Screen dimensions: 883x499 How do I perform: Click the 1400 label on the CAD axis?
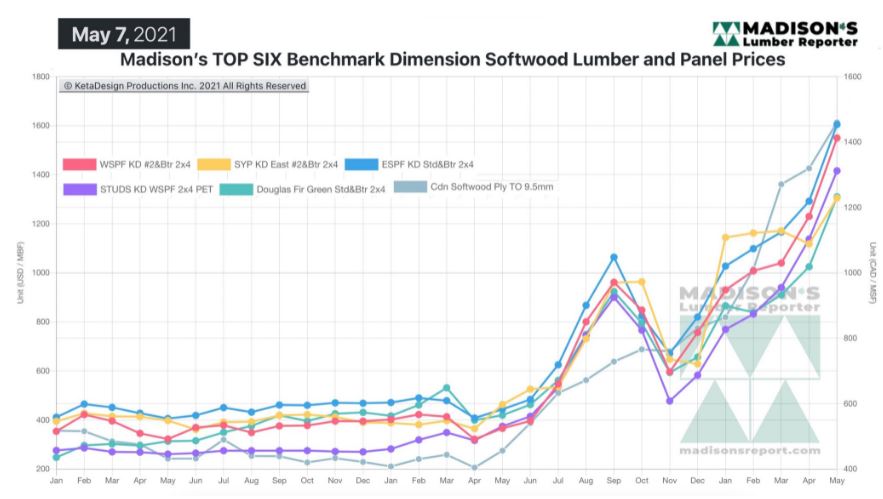pos(853,142)
